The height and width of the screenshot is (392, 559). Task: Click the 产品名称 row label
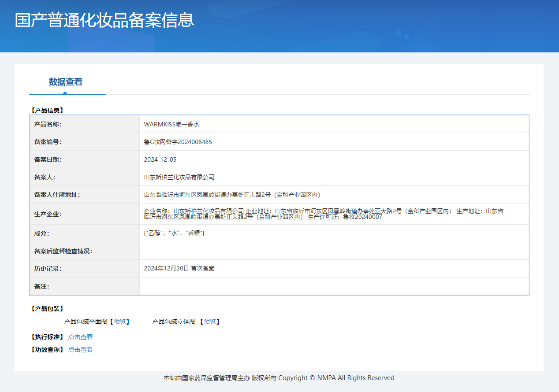85,124
